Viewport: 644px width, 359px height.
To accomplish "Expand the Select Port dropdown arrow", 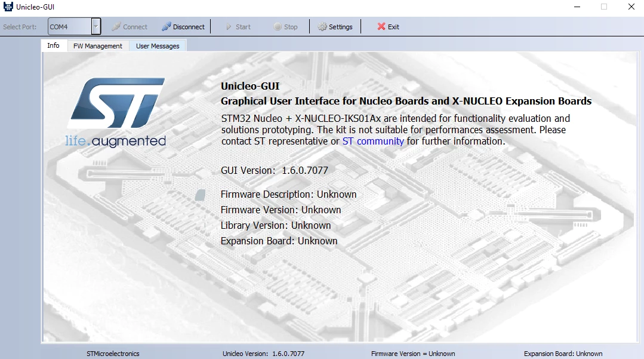I will pos(95,26).
